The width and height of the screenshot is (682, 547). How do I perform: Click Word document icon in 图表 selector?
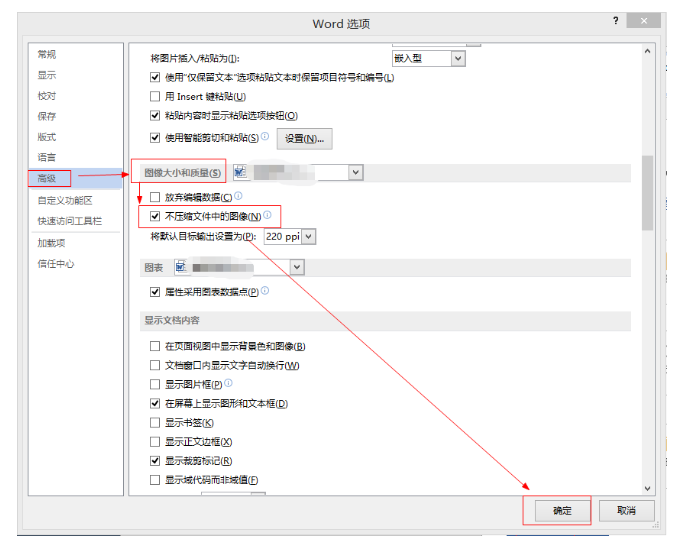(x=181, y=267)
